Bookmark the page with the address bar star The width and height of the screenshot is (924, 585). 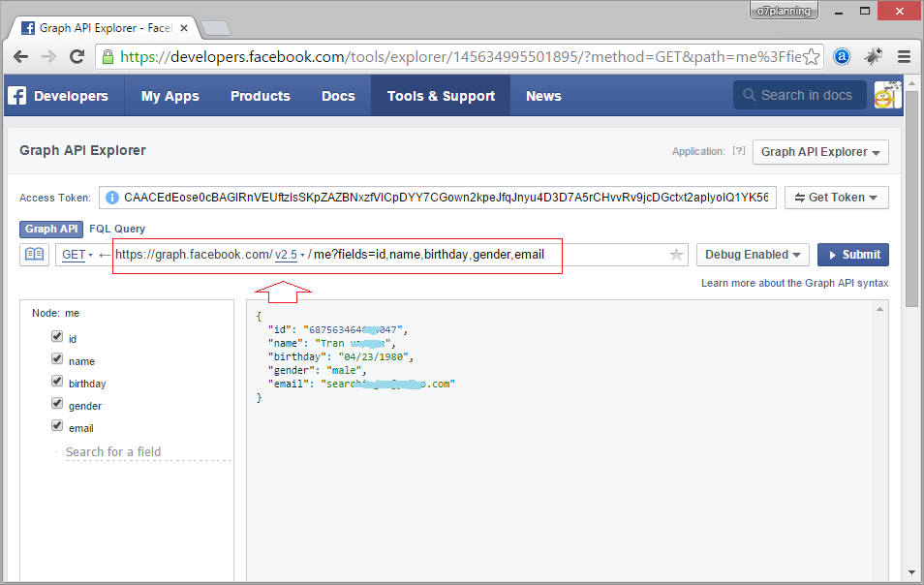812,56
